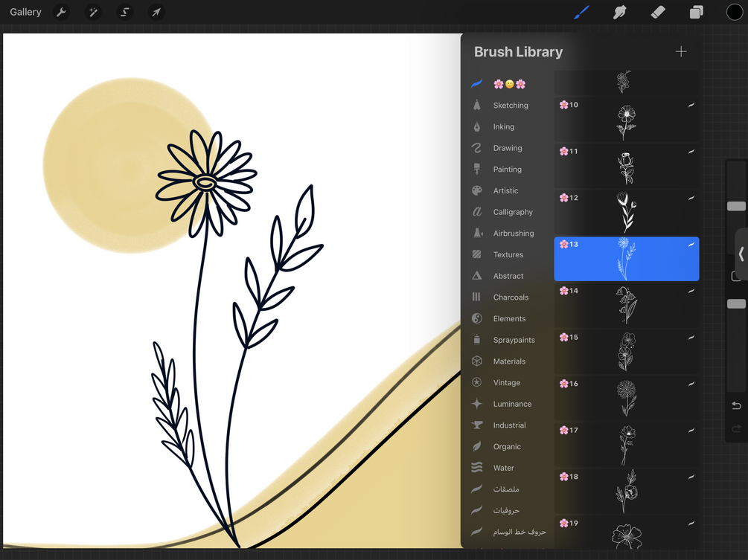Viewport: 748px width, 560px height.
Task: Open the Drawing brush set
Action: click(x=508, y=148)
